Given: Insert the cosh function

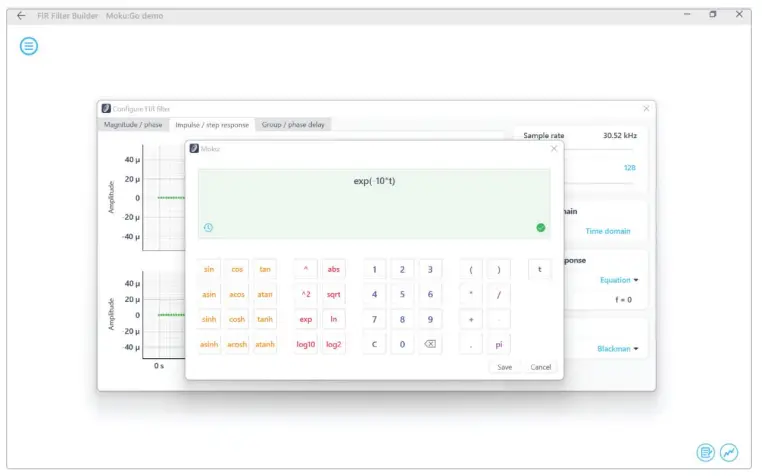Looking at the screenshot, I should [x=237, y=319].
